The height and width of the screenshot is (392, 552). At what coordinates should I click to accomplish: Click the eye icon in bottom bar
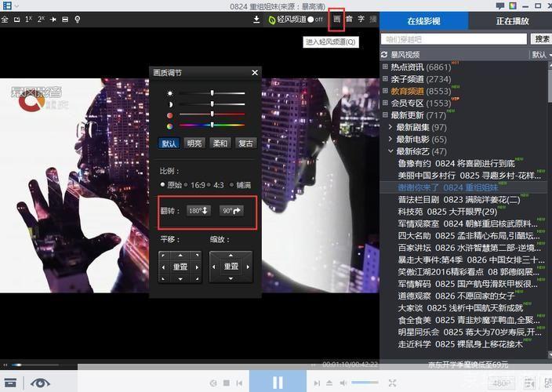tap(39, 383)
